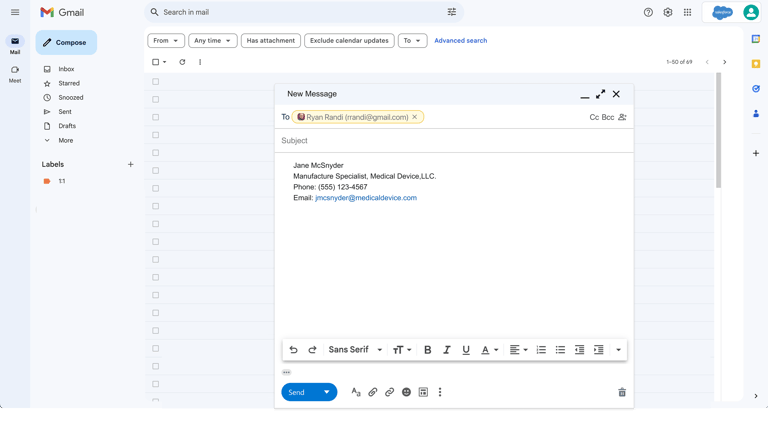Tick the select-all checkbox
Viewport: 768px width, 429px height.
pos(155,62)
